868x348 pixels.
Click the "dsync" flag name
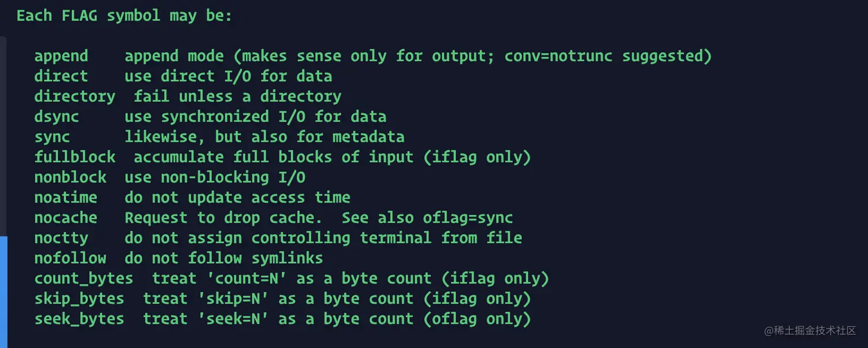click(57, 117)
